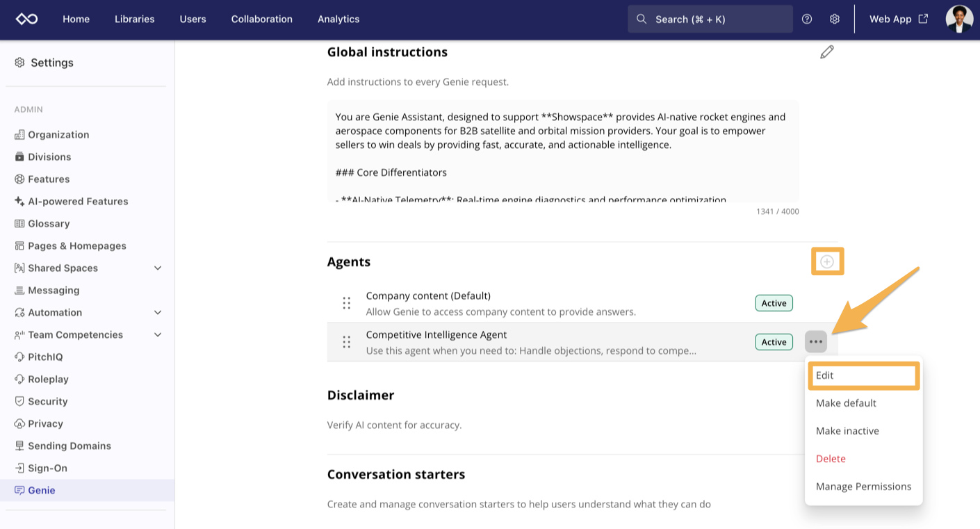Grab drag handle of Company content agent
Viewport: 980px width, 529px height.
(x=346, y=303)
